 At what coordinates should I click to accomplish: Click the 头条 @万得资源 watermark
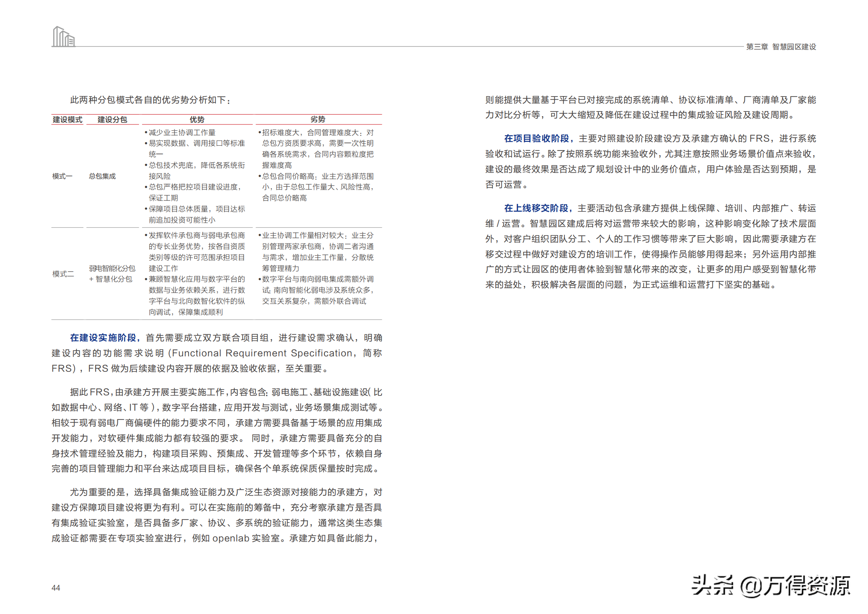pyautogui.click(x=770, y=586)
